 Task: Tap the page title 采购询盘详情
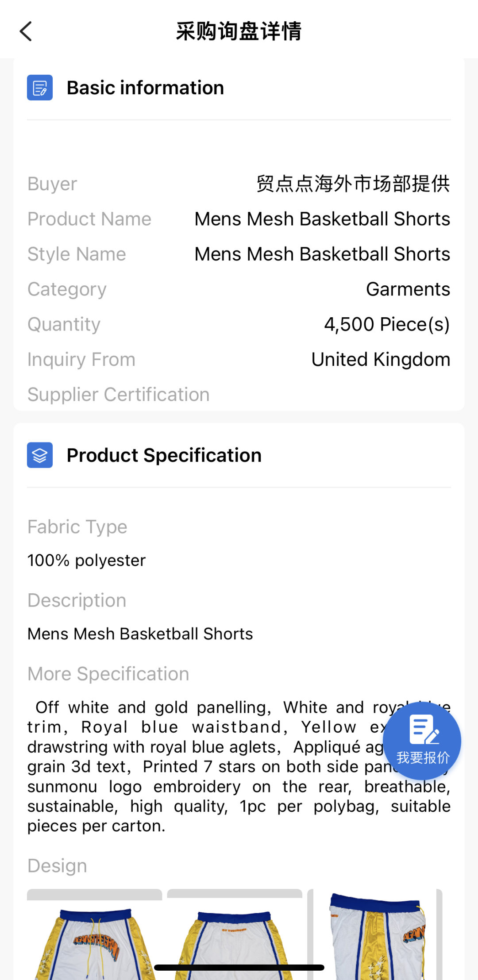[x=239, y=31]
